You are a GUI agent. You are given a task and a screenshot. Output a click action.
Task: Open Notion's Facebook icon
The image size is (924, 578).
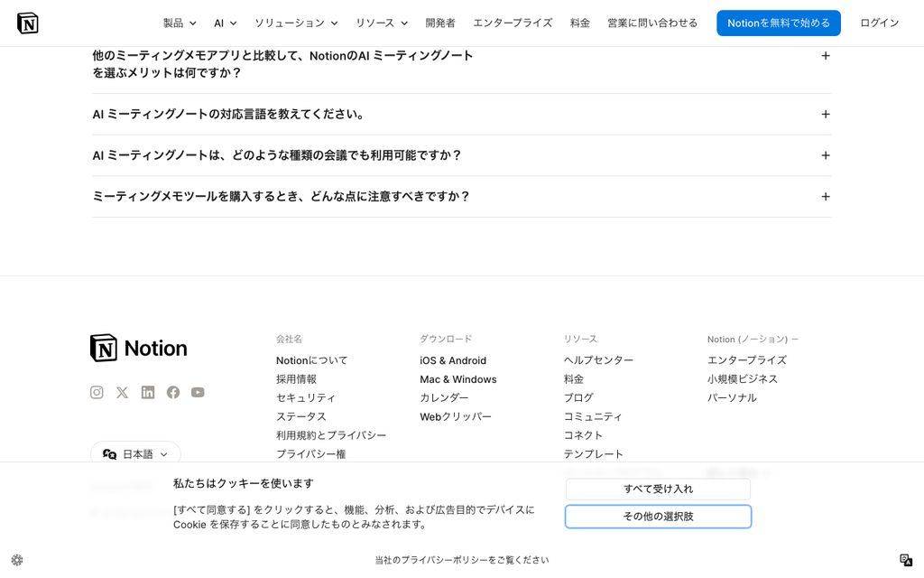coord(172,392)
